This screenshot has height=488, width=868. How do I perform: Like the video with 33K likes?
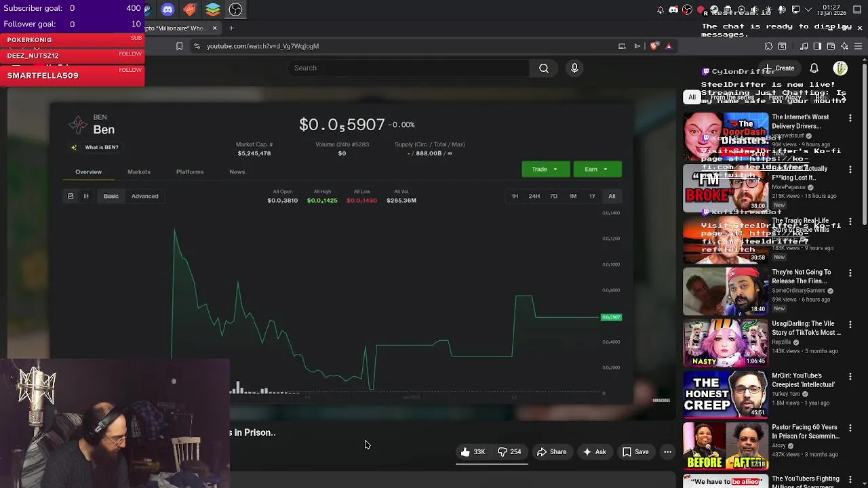[473, 452]
